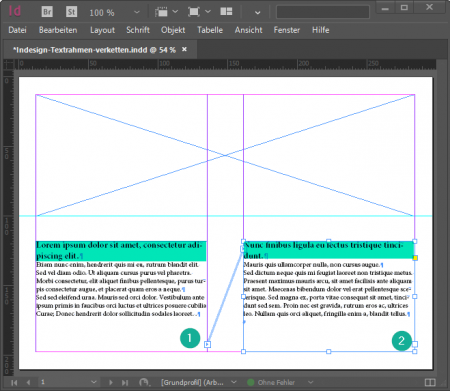The image size is (450, 391).
Task: Click the search field in top bar
Action: tap(323, 12)
